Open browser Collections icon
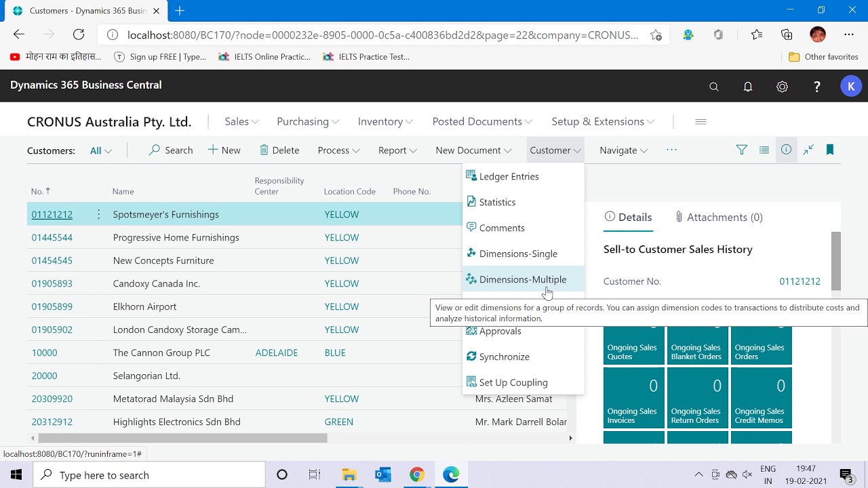 pos(787,35)
